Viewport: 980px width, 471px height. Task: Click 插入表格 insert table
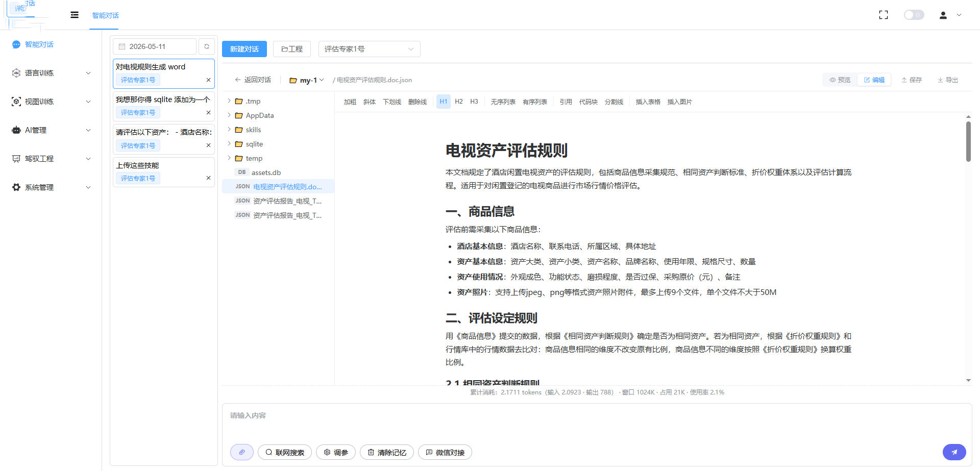[648, 102]
